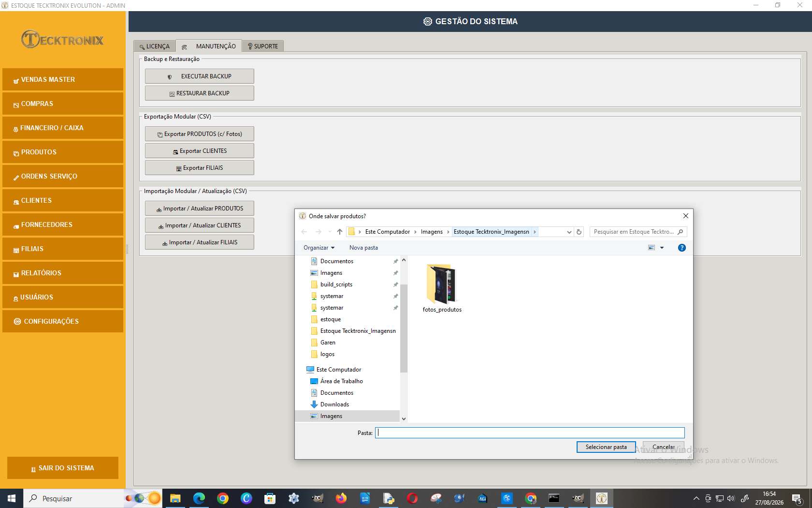Open CONFIGURAÇÕES in the sidebar
Viewport: 812px width, 508px height.
(x=63, y=321)
